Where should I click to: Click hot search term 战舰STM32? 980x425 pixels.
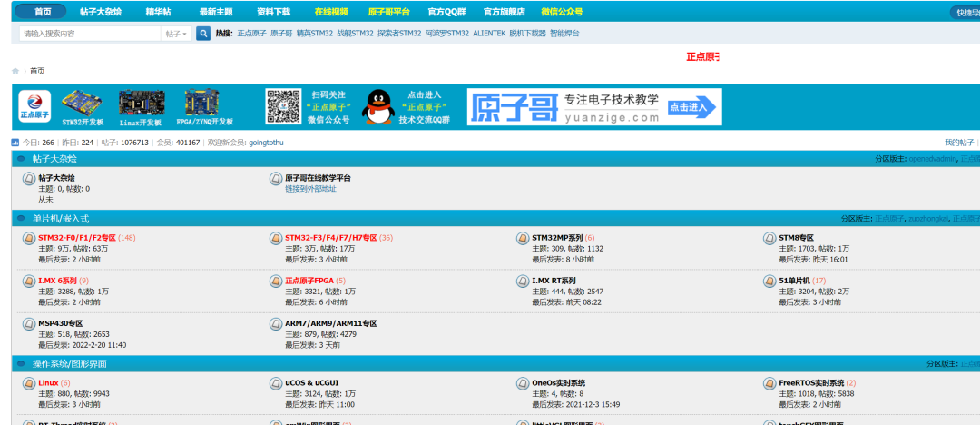355,34
